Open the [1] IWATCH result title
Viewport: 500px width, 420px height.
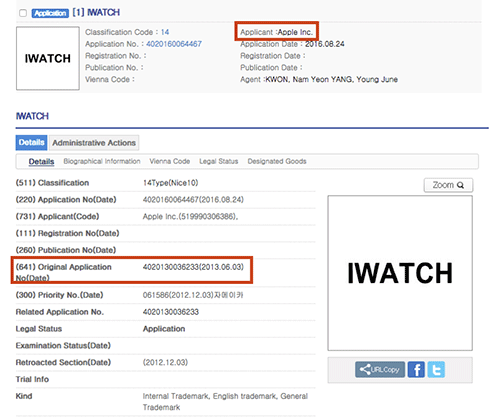[x=96, y=13]
